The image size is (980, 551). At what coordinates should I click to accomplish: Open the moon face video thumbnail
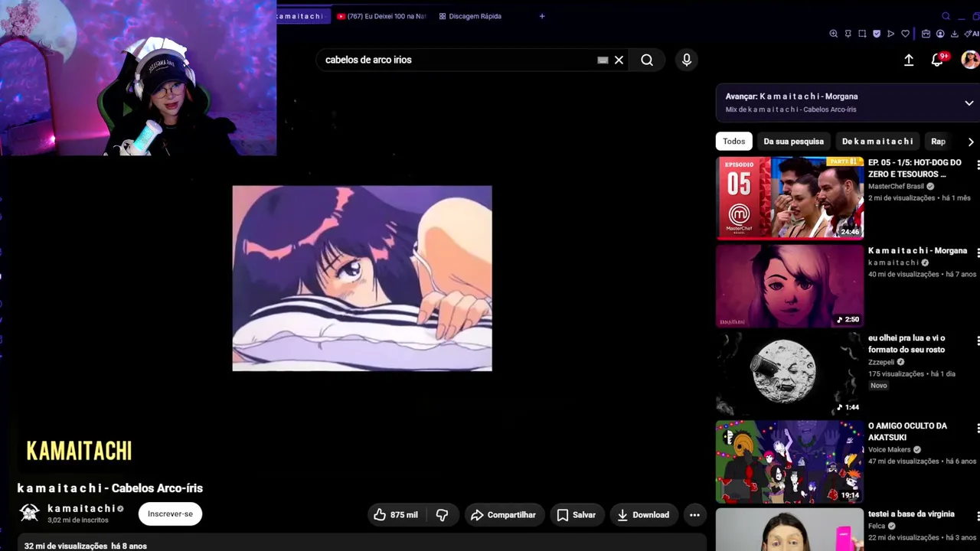coord(789,373)
